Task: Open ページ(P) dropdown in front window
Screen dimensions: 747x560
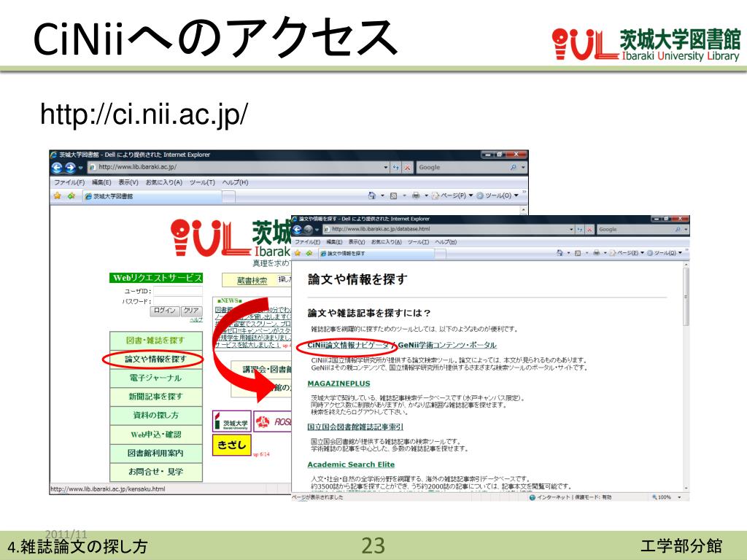Action: [x=627, y=253]
